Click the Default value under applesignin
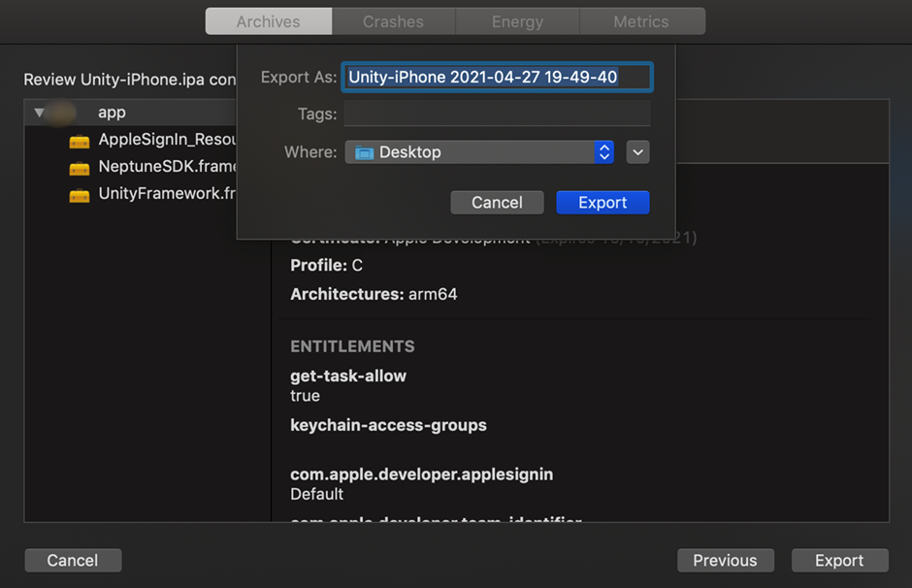Image resolution: width=912 pixels, height=588 pixels. (x=317, y=494)
